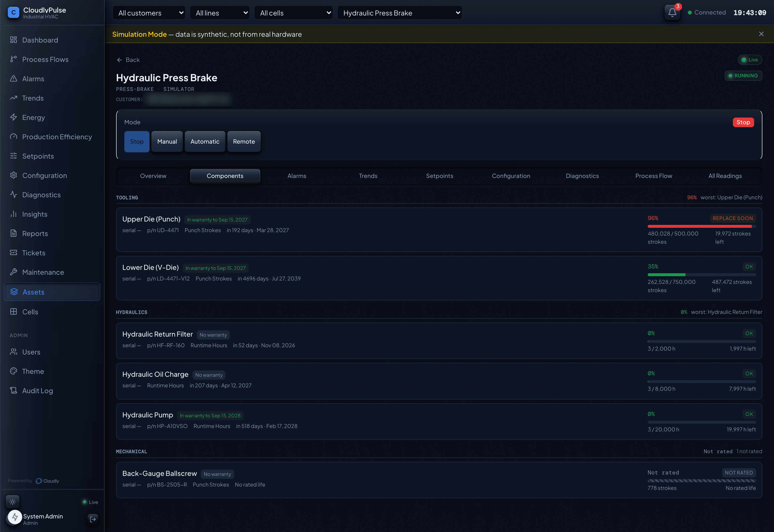The width and height of the screenshot is (774, 532).
Task: Click the Diagnostics pulse icon
Action: click(13, 195)
